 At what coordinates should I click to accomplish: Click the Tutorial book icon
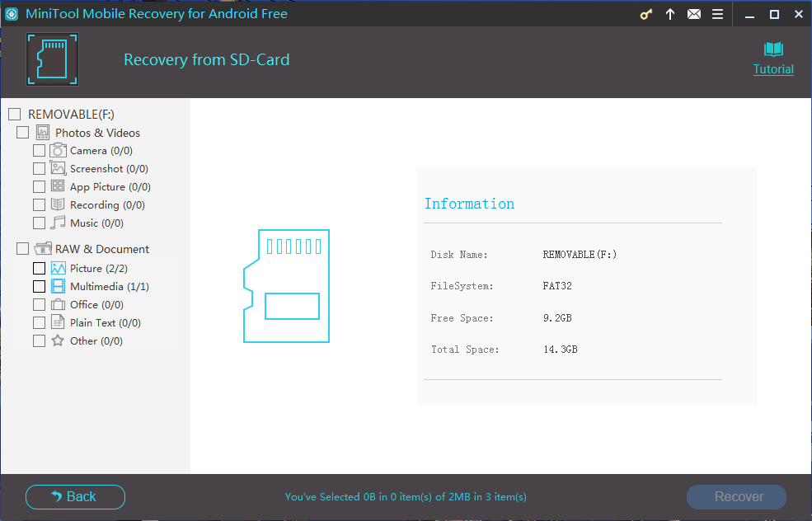pyautogui.click(x=773, y=49)
